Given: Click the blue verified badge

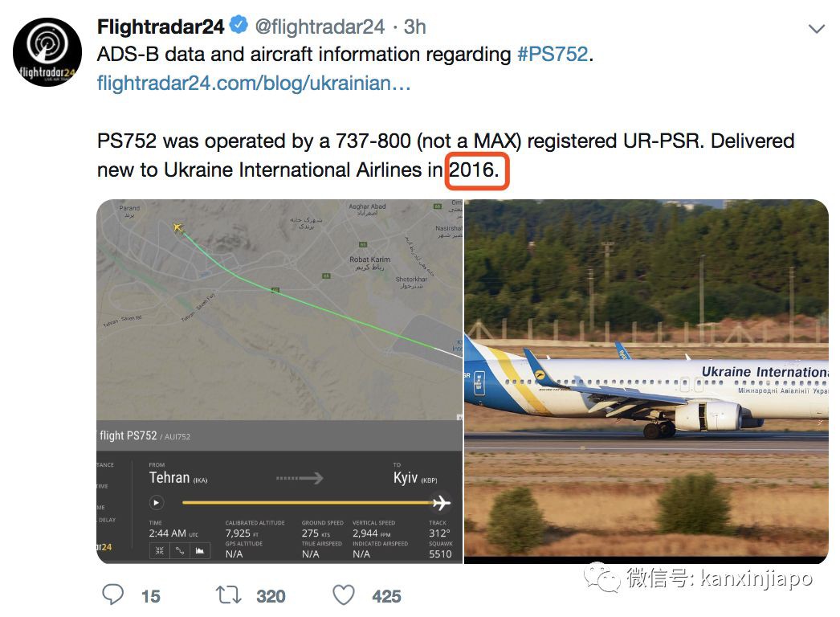Looking at the screenshot, I should click(x=237, y=25).
